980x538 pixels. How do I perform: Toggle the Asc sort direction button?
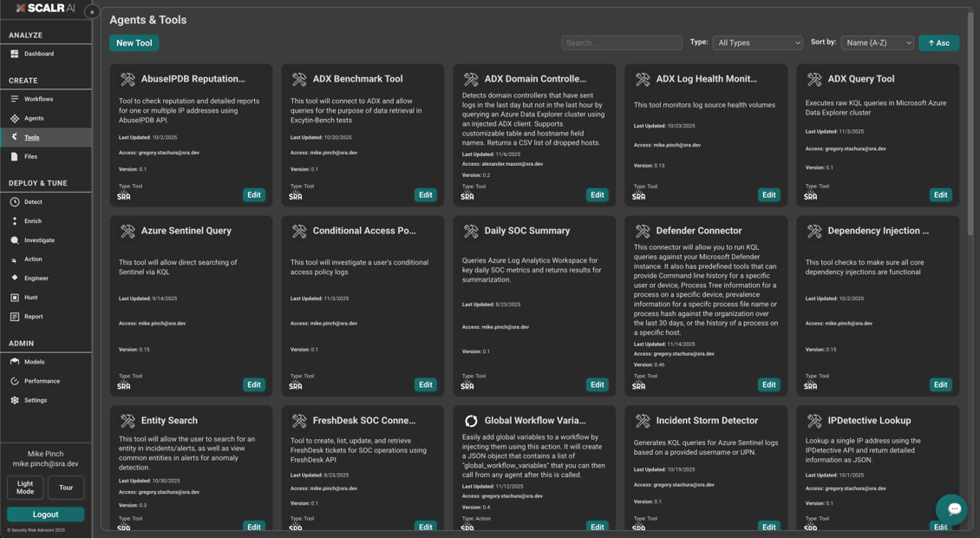[938, 43]
